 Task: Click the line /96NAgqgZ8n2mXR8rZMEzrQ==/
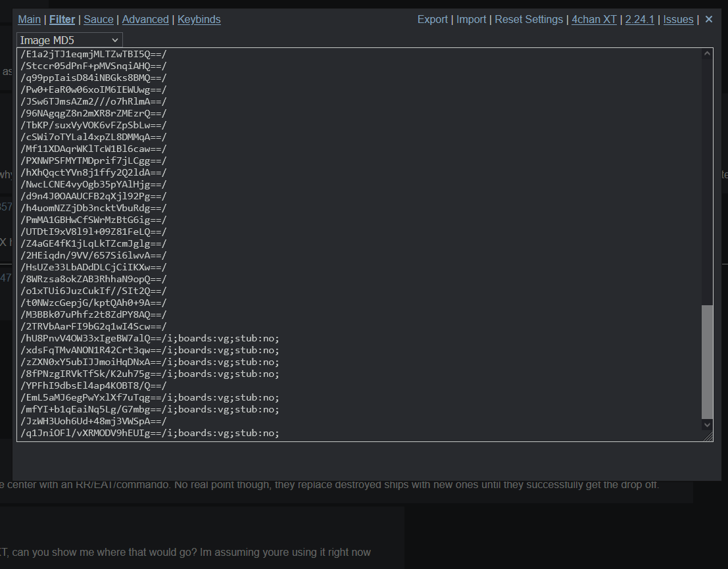click(x=93, y=113)
